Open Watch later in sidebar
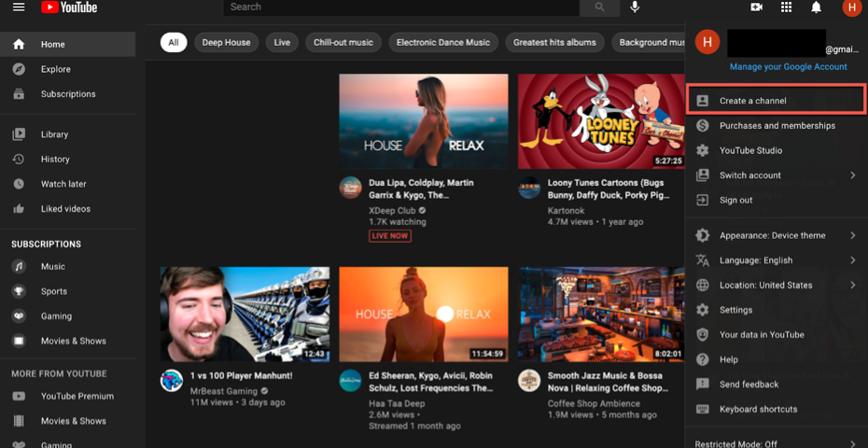The width and height of the screenshot is (868, 448). 67,184
